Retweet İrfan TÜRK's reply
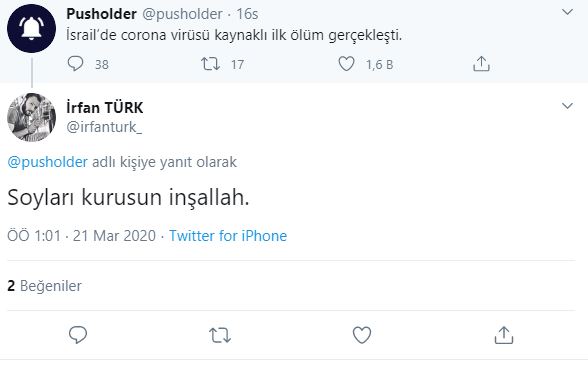The width and height of the screenshot is (588, 378). pyautogui.click(x=220, y=335)
